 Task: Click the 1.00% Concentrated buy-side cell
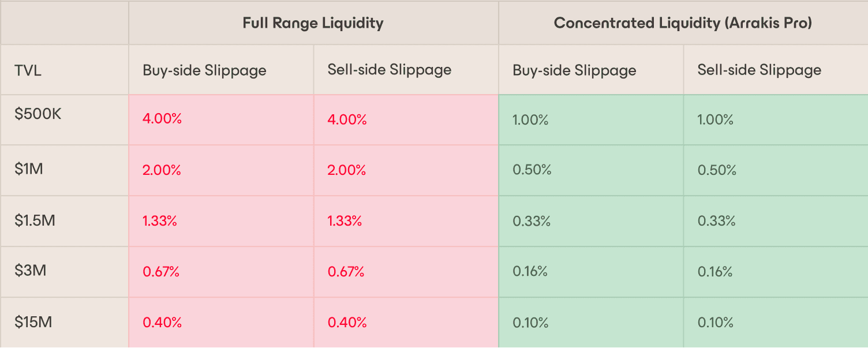530,120
